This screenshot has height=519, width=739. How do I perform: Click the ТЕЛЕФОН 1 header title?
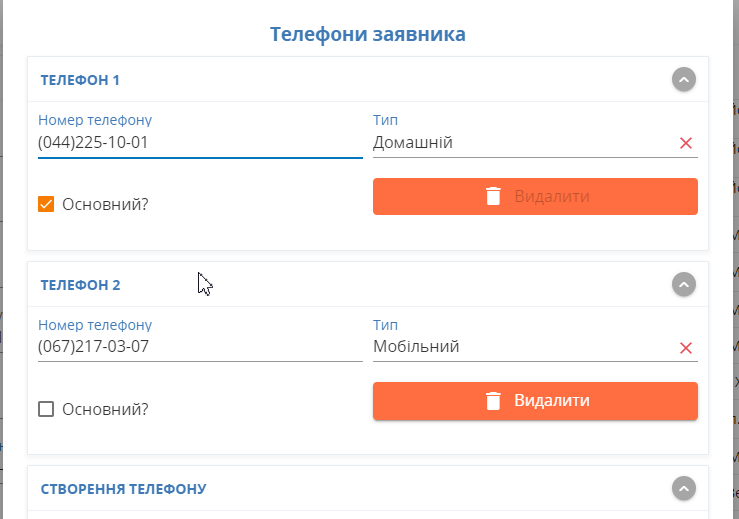[x=80, y=80]
